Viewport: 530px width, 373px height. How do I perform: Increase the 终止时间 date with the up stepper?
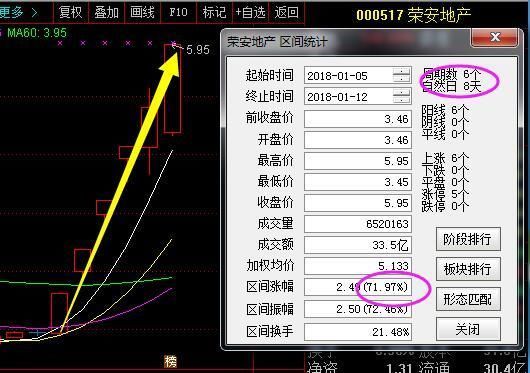[401, 93]
